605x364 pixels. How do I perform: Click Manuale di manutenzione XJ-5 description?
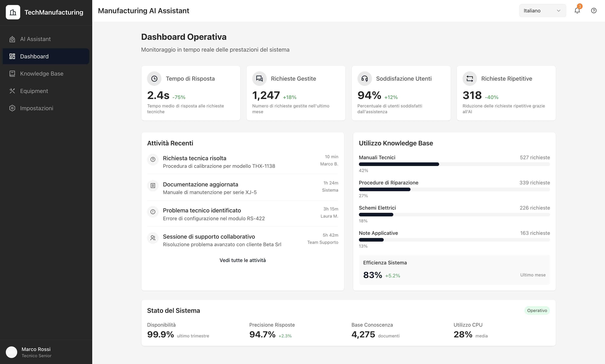(x=210, y=192)
